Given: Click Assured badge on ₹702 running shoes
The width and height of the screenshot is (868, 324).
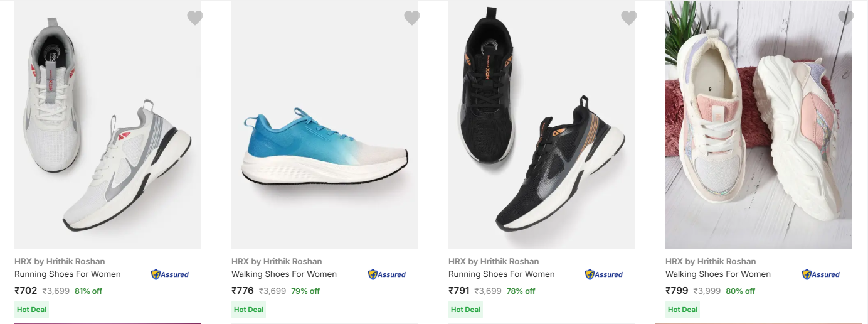Looking at the screenshot, I should coord(170,274).
